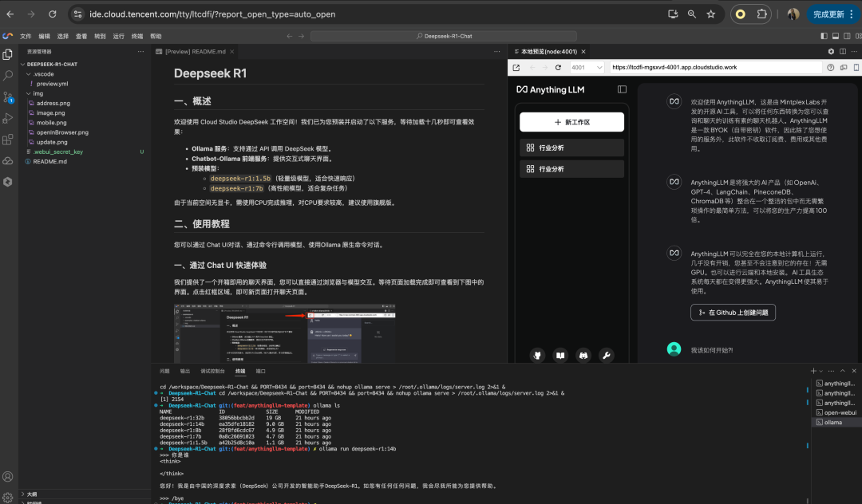Select the open-webui terminal
Viewport: 862px width, 504px height.
click(836, 412)
